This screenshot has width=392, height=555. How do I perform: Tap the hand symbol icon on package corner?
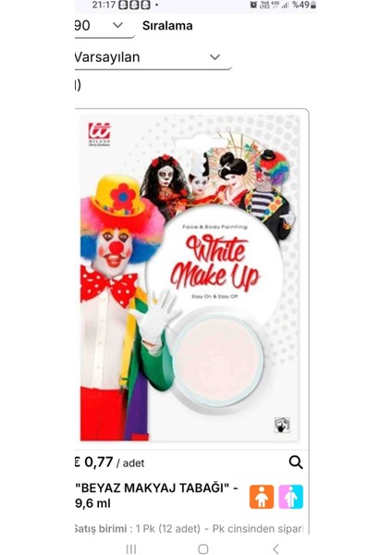[x=282, y=425]
